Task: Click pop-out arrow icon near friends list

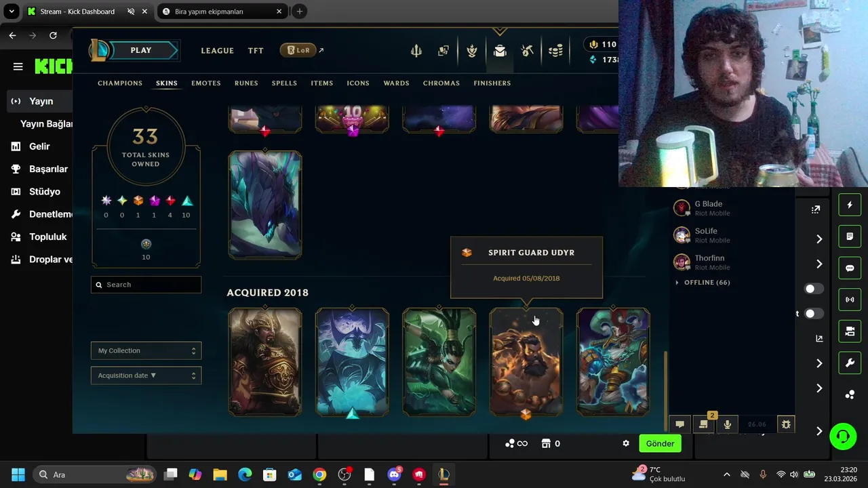Action: click(x=816, y=209)
